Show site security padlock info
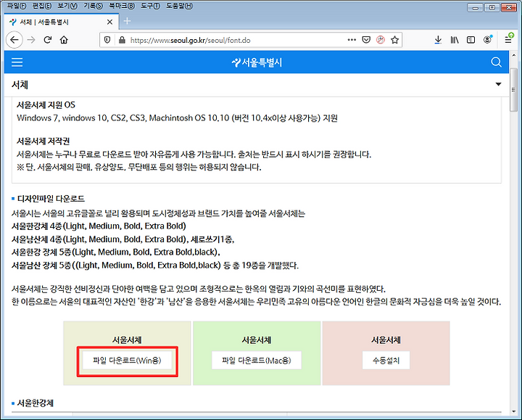 (x=123, y=40)
